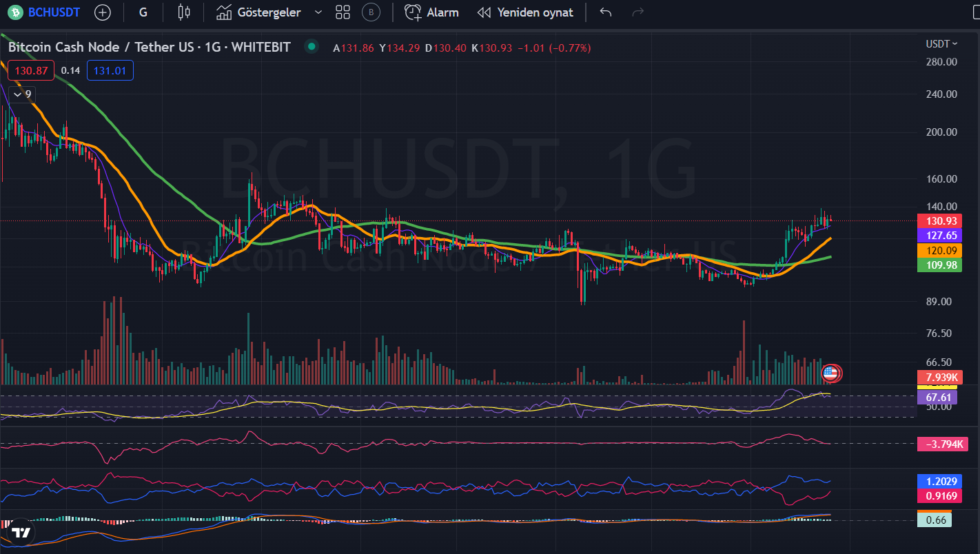The height and width of the screenshot is (554, 980).
Task: Expand the collapsed 9 indicators legend
Action: 23,94
